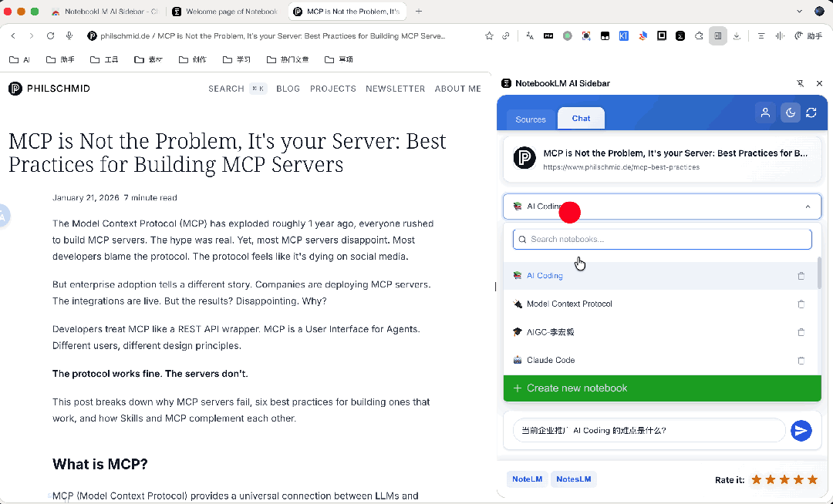Open the AI bookmarks folder
Viewport: 833px width, 504px height.
pyautogui.click(x=19, y=59)
